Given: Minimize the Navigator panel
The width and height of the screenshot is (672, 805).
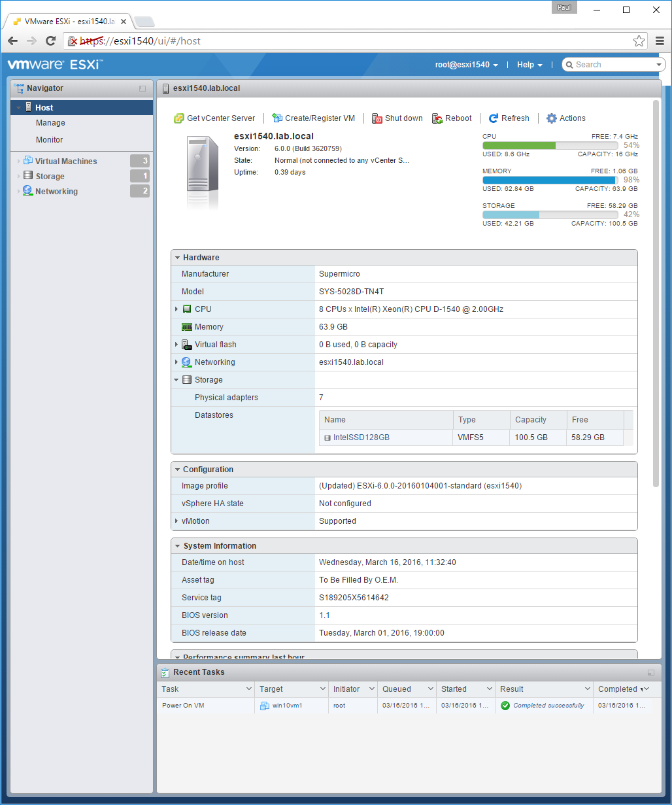Looking at the screenshot, I should (x=143, y=88).
